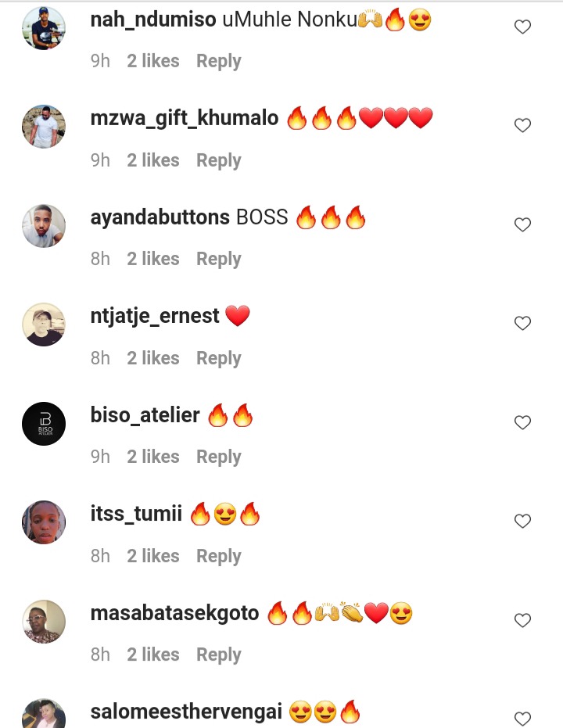563x728 pixels.
Task: Reply to itss_tumii's comment
Action: 219,556
